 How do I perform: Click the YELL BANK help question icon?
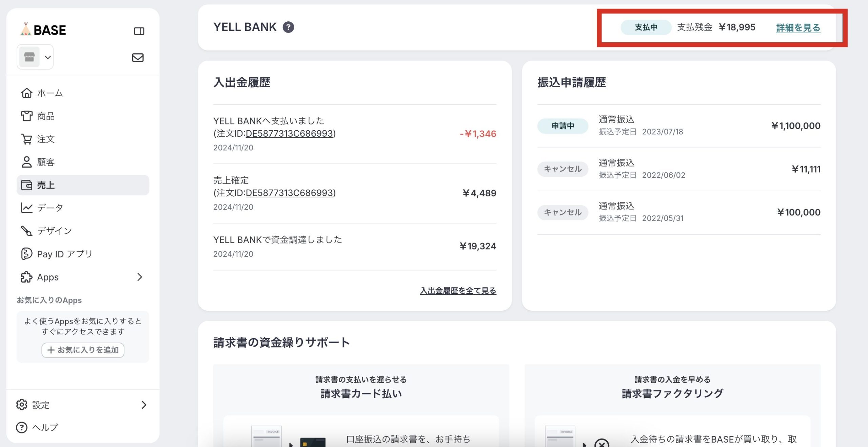288,27
